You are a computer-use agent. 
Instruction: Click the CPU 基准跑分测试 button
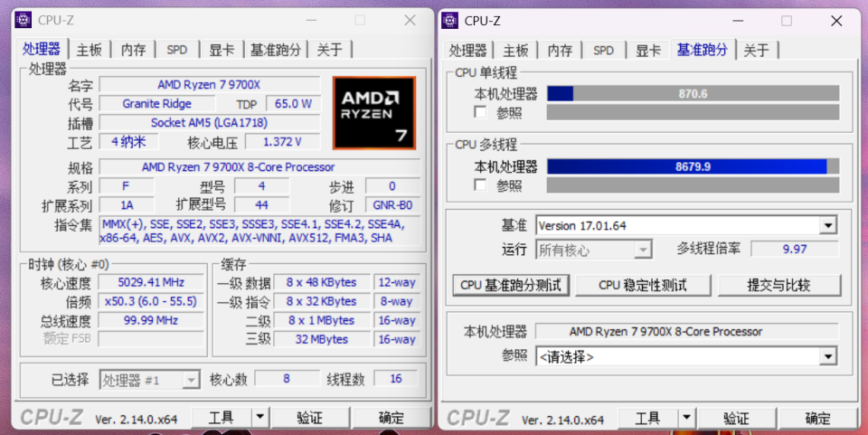click(x=511, y=285)
